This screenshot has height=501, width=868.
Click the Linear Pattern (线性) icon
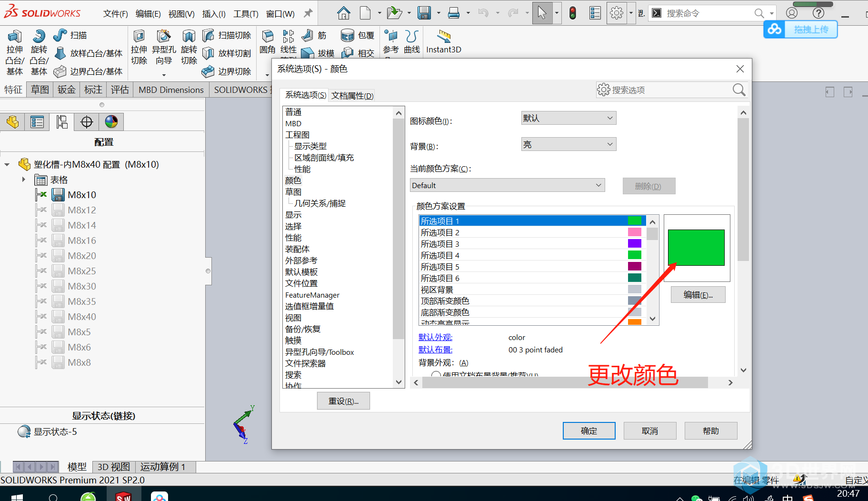click(288, 36)
